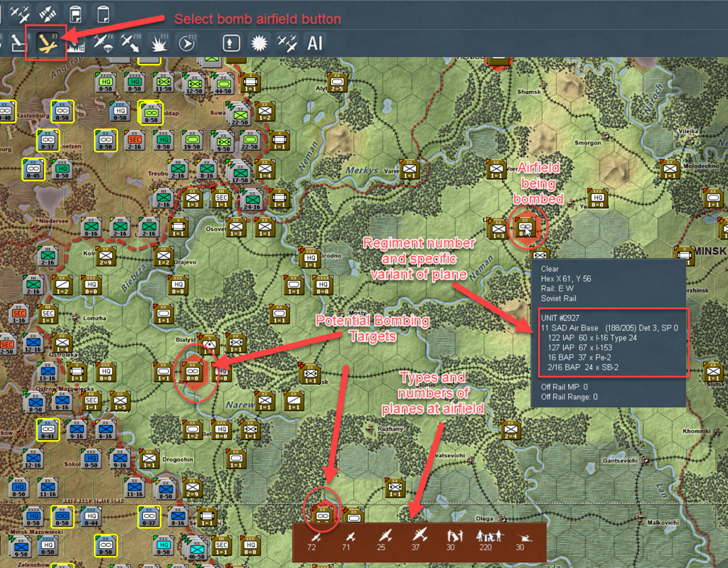Click the '2/16 BAP 24 x SB-2' line
The image size is (728, 568).
(x=583, y=367)
